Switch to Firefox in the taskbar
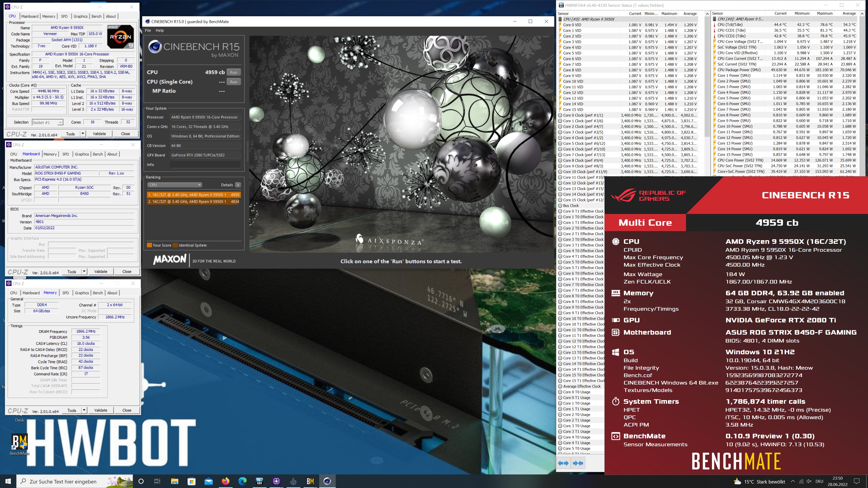This screenshot has width=868, height=488. pyautogui.click(x=225, y=481)
